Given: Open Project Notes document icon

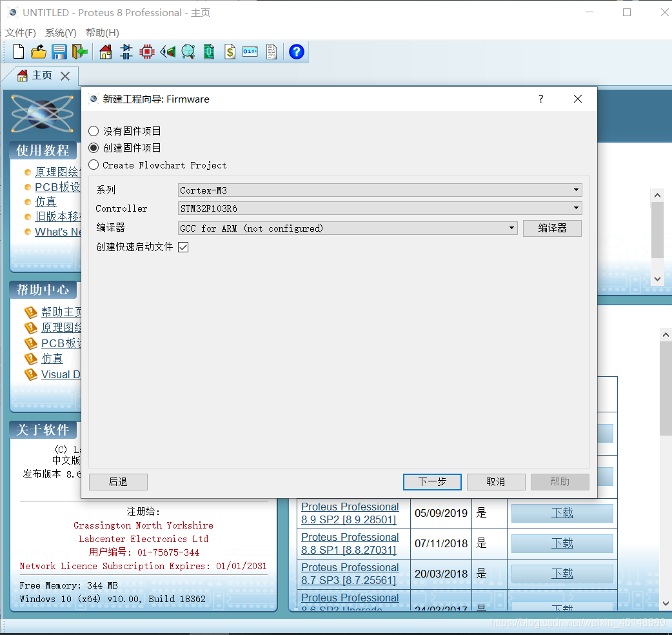Looking at the screenshot, I should point(272,52).
